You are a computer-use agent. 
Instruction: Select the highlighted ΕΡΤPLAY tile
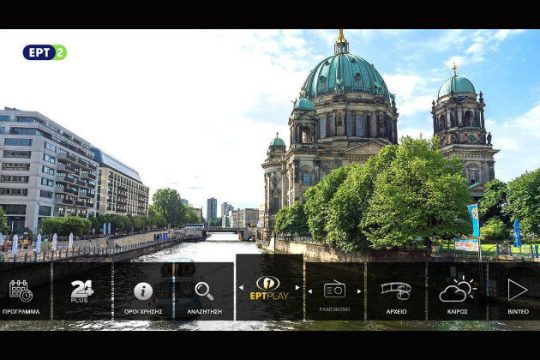click(x=269, y=288)
